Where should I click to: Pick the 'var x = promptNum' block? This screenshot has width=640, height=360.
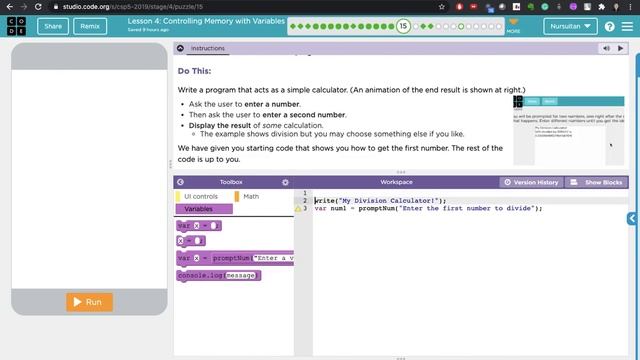(x=235, y=258)
